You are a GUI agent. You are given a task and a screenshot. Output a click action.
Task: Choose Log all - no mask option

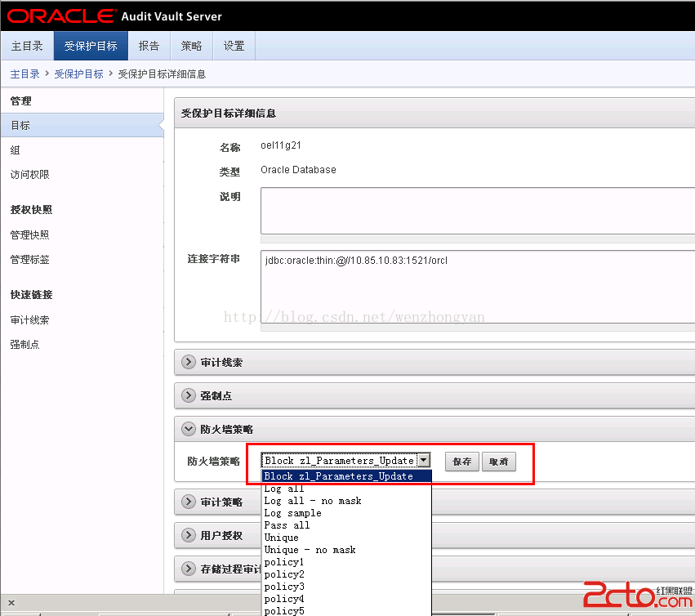(346, 501)
